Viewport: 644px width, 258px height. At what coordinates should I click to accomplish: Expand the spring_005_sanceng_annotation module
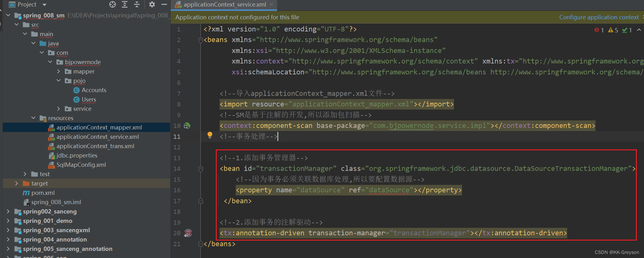(x=8, y=249)
